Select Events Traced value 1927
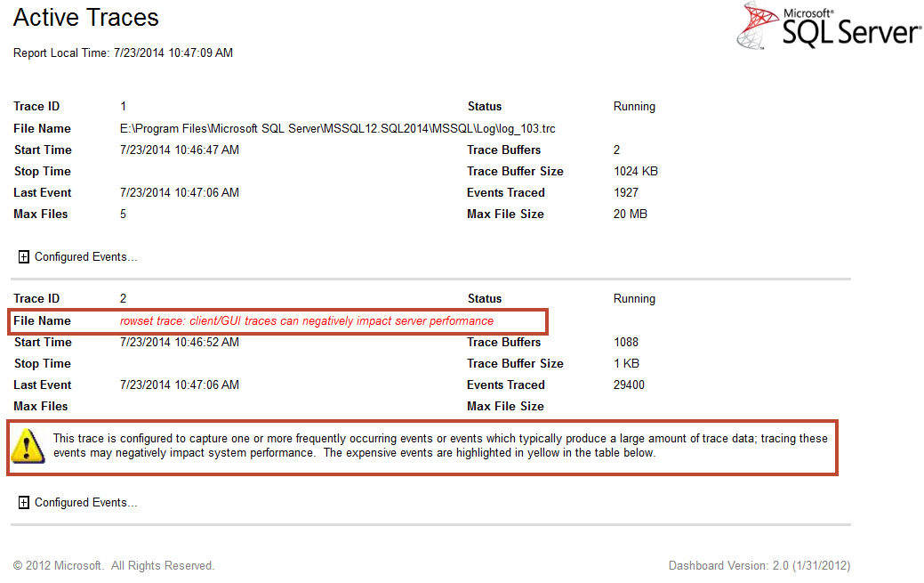Image resolution: width=924 pixels, height=583 pixels. tap(626, 193)
